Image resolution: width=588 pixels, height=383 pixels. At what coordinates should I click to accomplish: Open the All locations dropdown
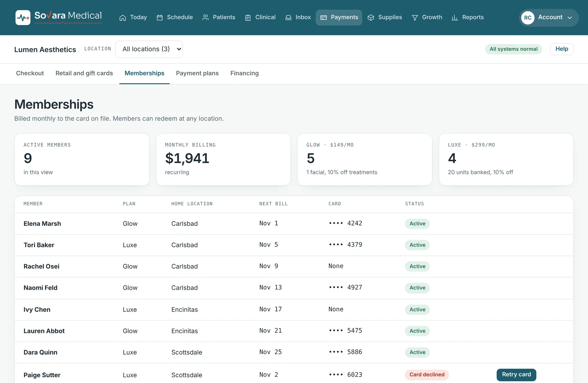coord(149,49)
